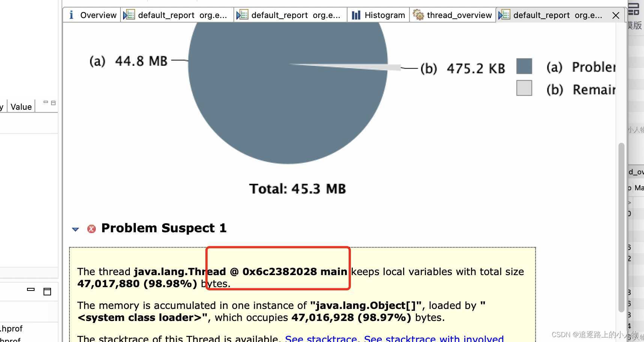Collapse the Problem Suspect 1 section

coord(75,229)
